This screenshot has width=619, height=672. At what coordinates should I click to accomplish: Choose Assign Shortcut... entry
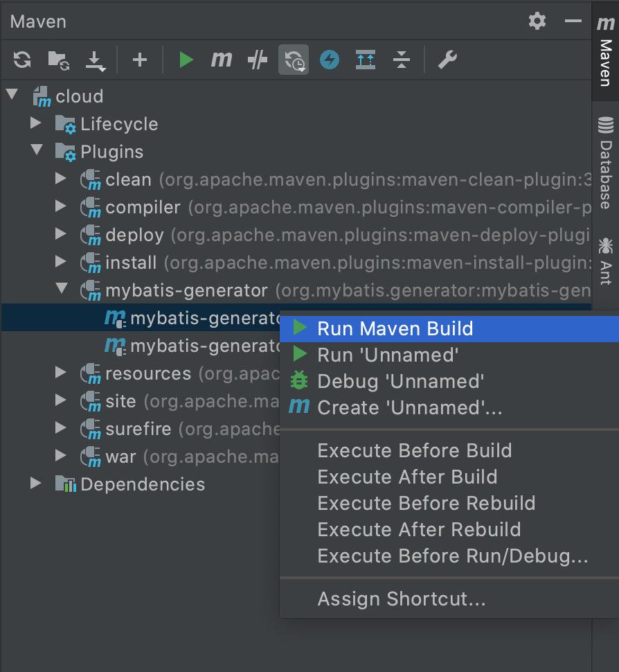click(x=449, y=599)
